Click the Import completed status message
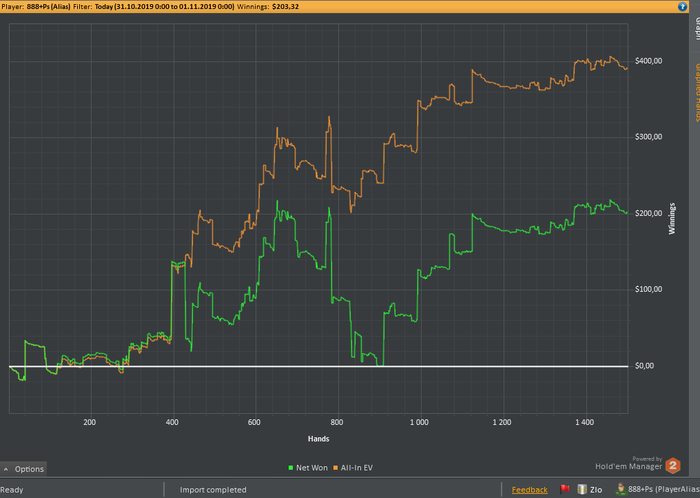 (x=213, y=490)
